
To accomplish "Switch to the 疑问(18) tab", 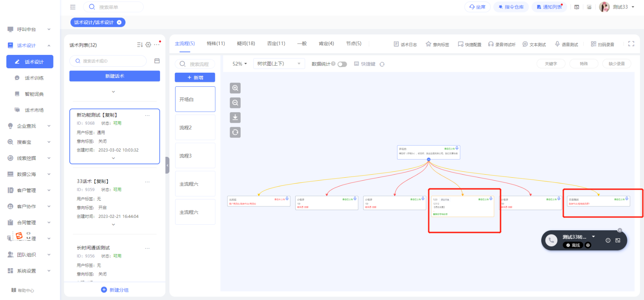I will pyautogui.click(x=246, y=44).
